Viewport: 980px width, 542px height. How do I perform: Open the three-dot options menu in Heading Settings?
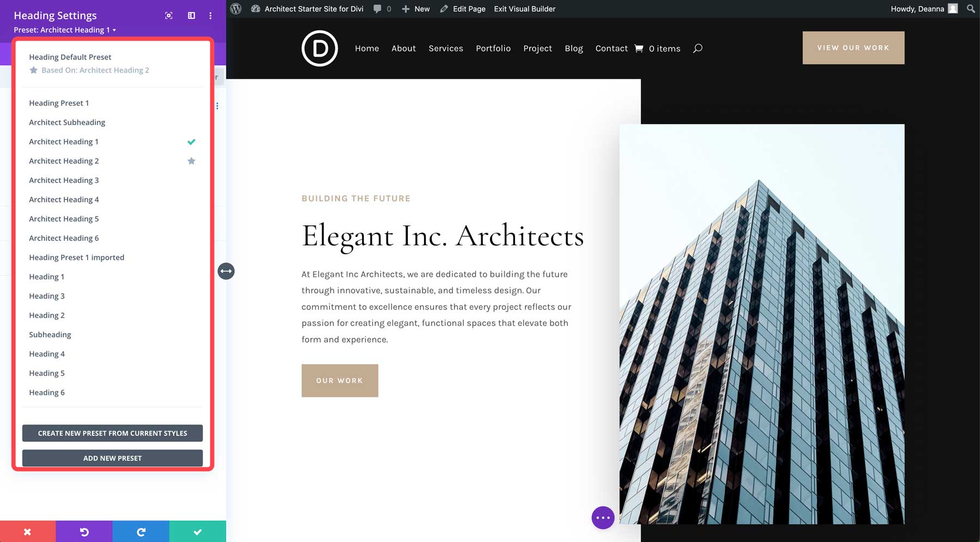point(210,16)
